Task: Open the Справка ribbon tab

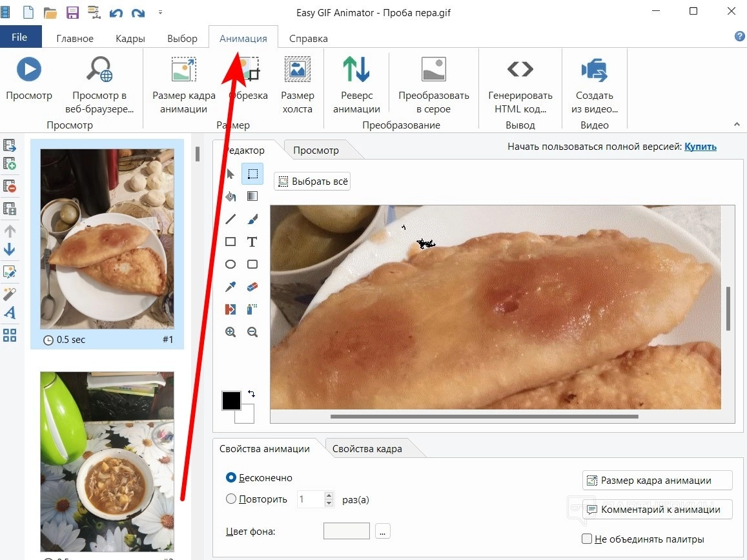Action: click(308, 38)
